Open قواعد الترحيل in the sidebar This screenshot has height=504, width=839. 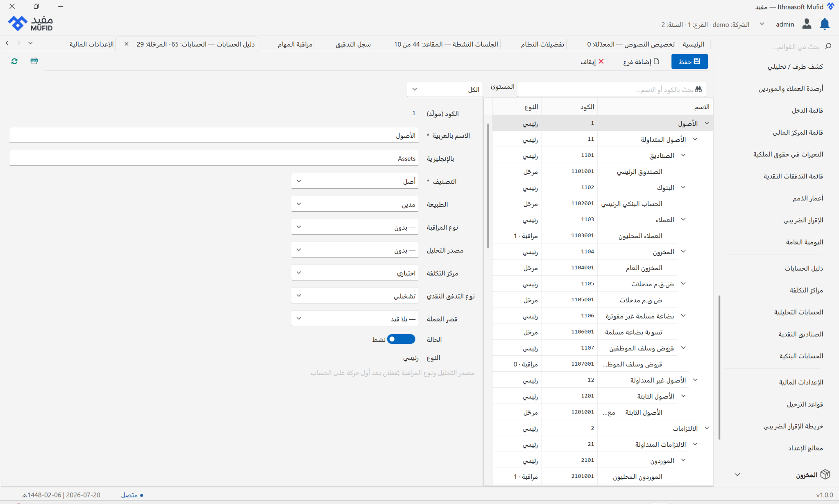coord(805,404)
